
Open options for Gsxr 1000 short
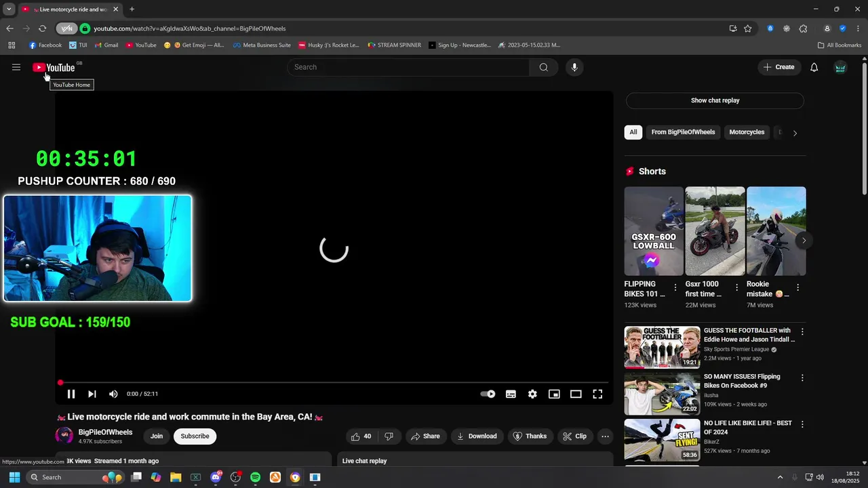click(736, 288)
